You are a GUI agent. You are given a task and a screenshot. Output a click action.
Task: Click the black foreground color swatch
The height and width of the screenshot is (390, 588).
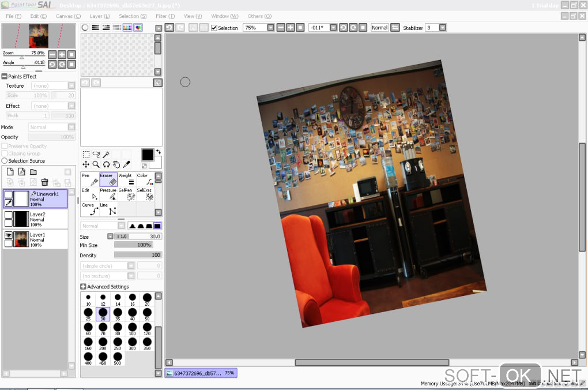(148, 155)
